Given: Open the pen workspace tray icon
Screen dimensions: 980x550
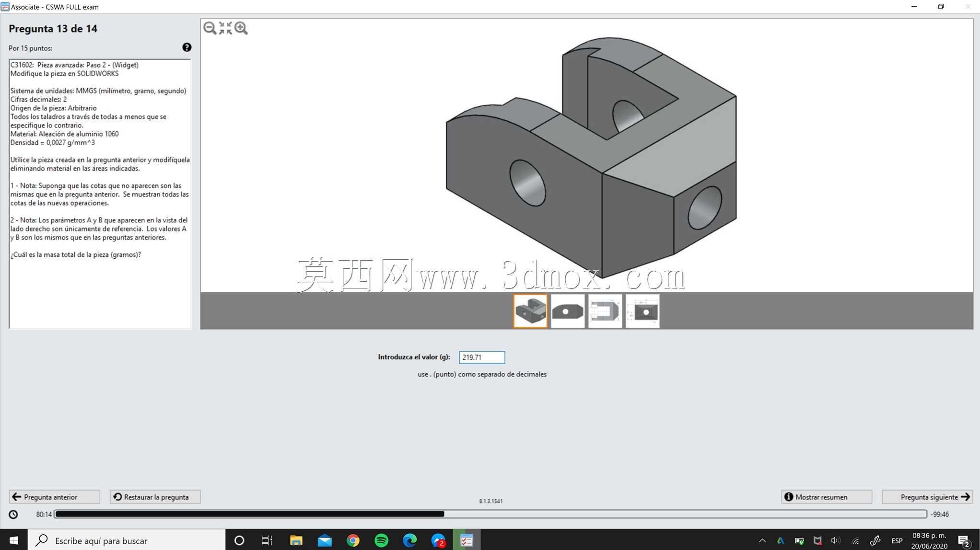Looking at the screenshot, I should pos(875,541).
